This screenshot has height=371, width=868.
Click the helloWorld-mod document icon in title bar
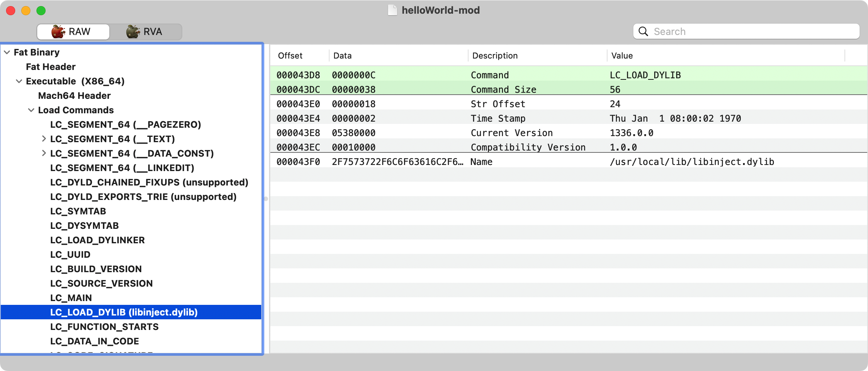392,10
